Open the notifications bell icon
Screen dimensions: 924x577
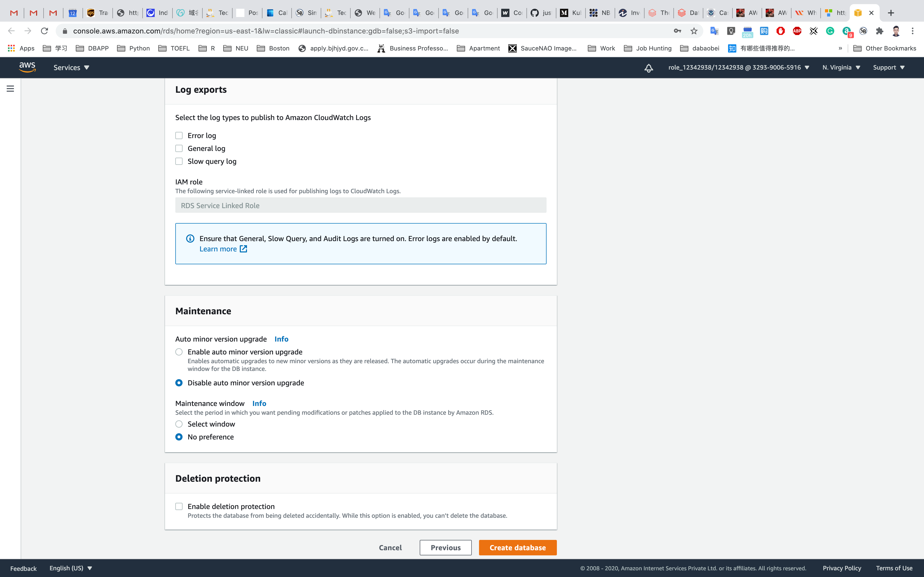pos(648,68)
